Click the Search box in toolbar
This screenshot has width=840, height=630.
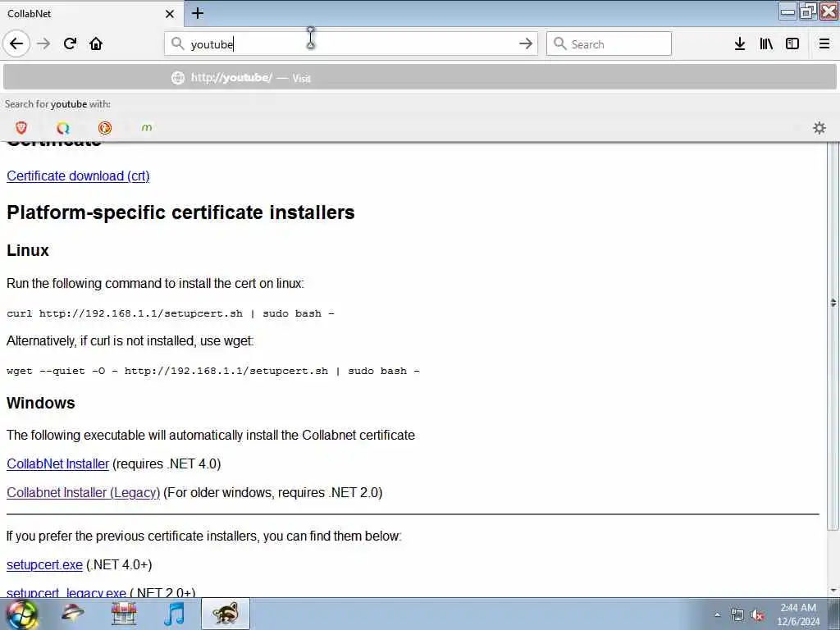coord(609,43)
